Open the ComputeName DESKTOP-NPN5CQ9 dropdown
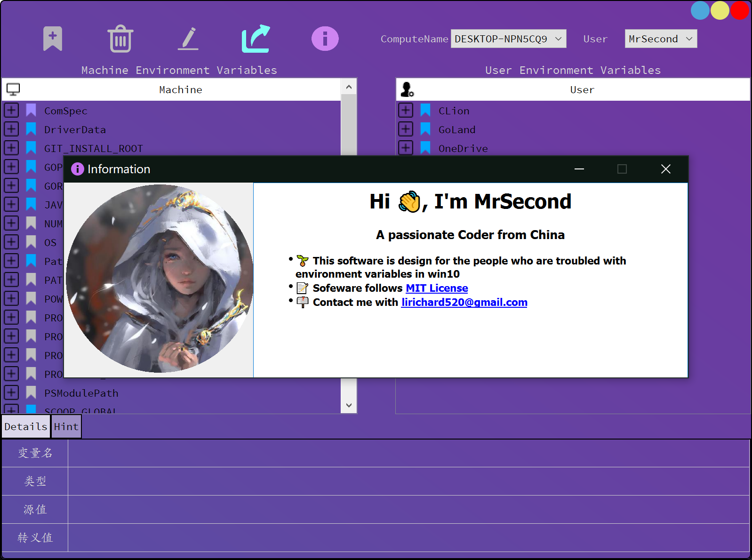This screenshot has height=560, width=752. pyautogui.click(x=508, y=39)
